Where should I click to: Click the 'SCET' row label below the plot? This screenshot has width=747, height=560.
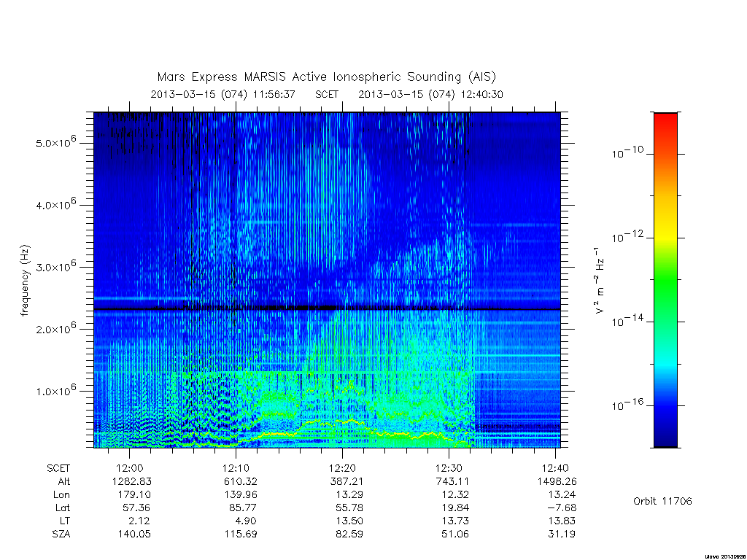pos(58,468)
